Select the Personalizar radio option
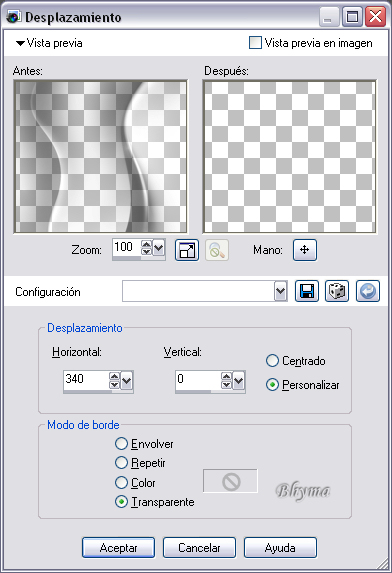Screen dimensions: 392x573 (x=272, y=385)
